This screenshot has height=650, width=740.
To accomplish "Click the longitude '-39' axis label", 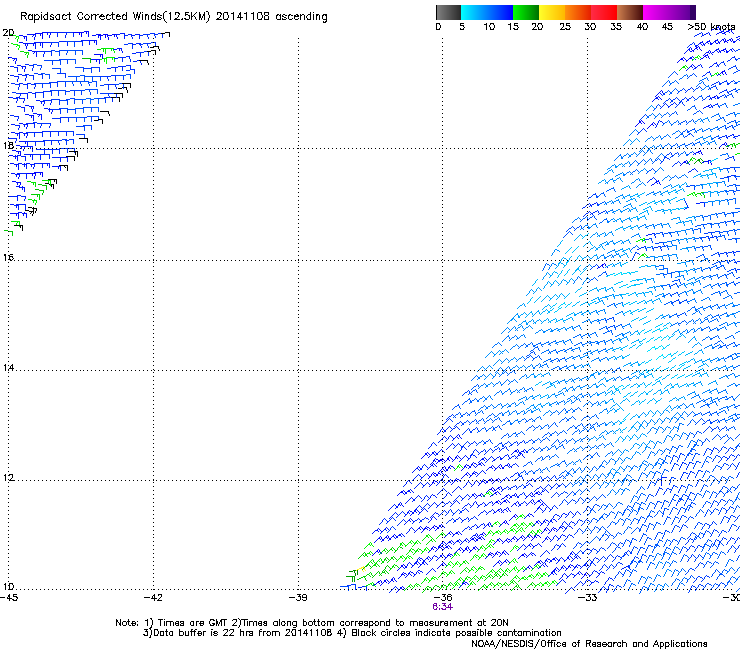I will pyautogui.click(x=298, y=598).
